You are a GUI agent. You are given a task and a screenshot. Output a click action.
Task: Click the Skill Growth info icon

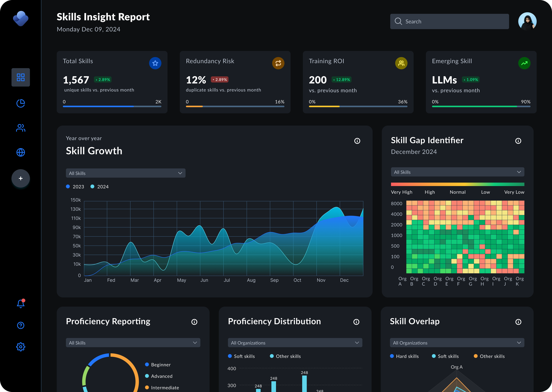coord(357,141)
